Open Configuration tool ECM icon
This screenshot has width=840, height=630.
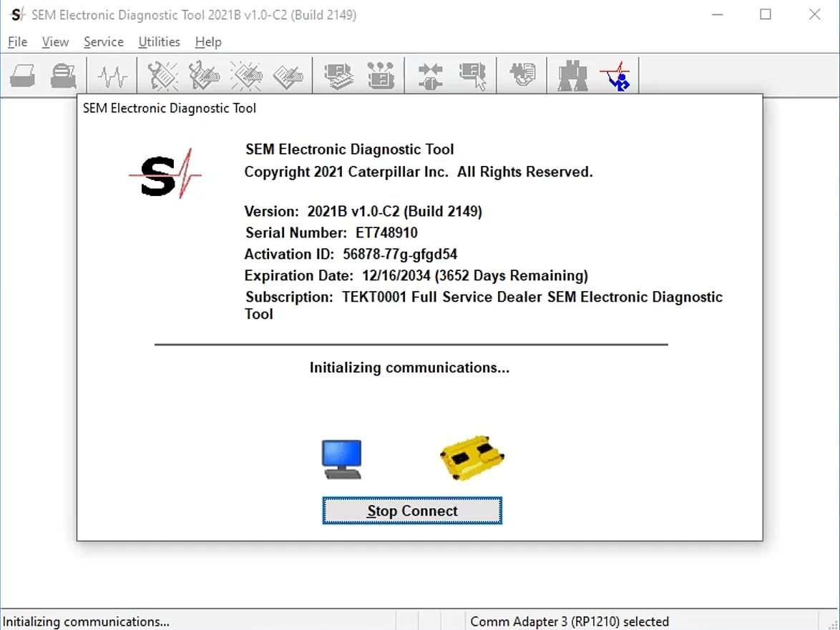pos(381,76)
